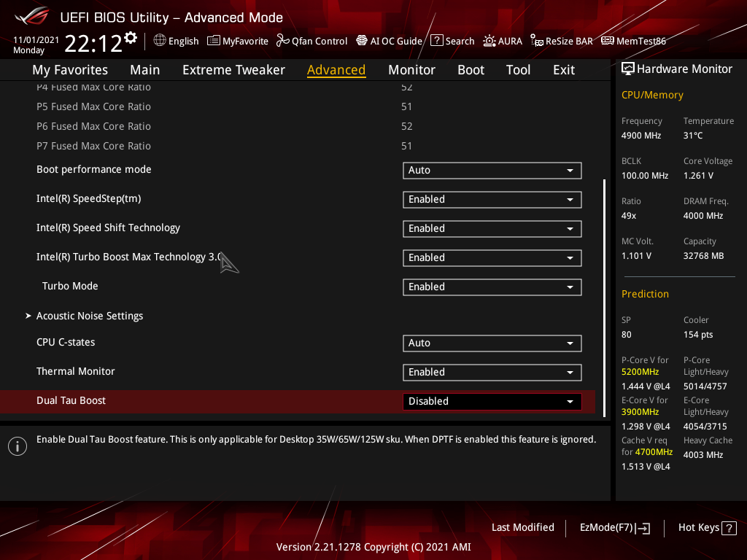Open Thermal Monitor dropdown
Image resolution: width=747 pixels, height=560 pixels.
(492, 373)
